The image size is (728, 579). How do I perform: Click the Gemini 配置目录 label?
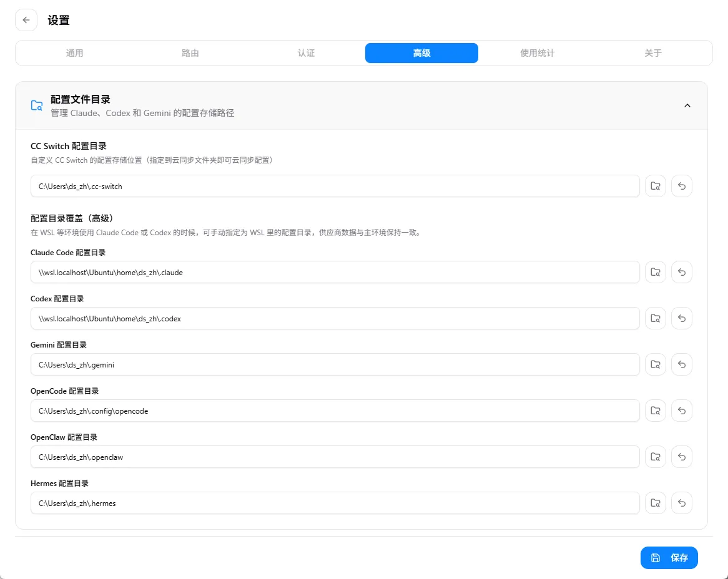tap(59, 344)
